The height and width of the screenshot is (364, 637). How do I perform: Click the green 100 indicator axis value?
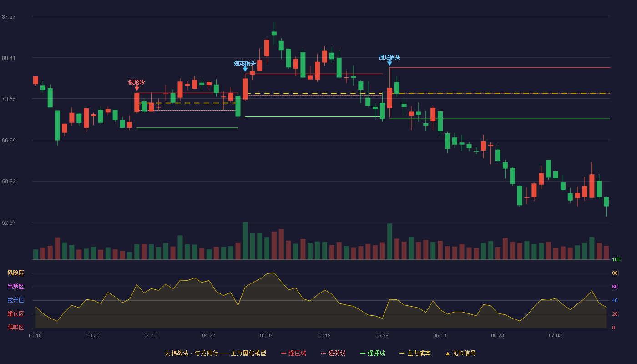tap(616, 260)
